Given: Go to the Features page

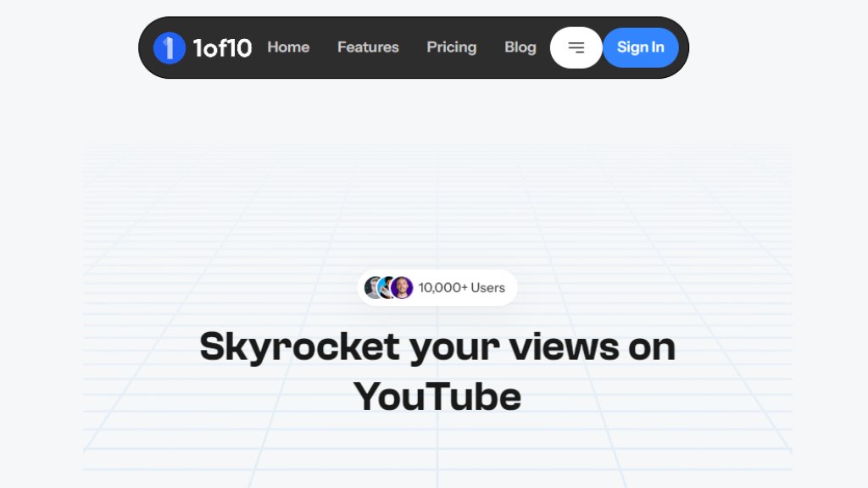Looking at the screenshot, I should [368, 47].
